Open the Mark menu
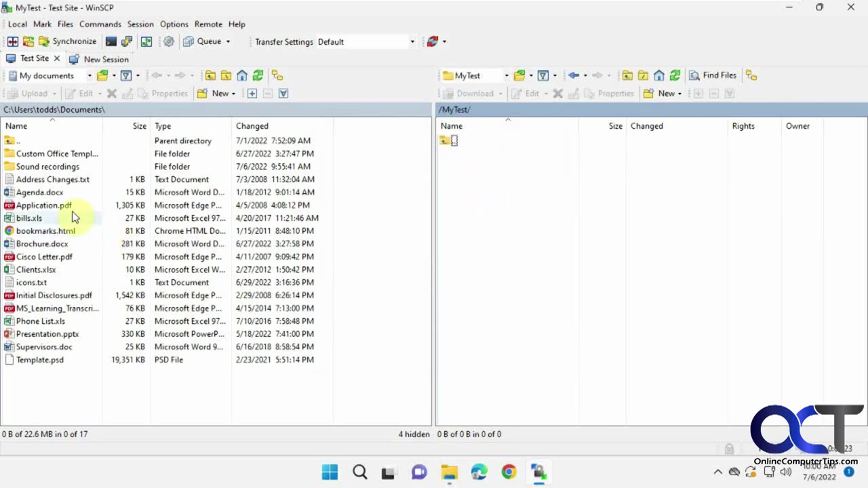This screenshot has height=488, width=868. point(42,24)
